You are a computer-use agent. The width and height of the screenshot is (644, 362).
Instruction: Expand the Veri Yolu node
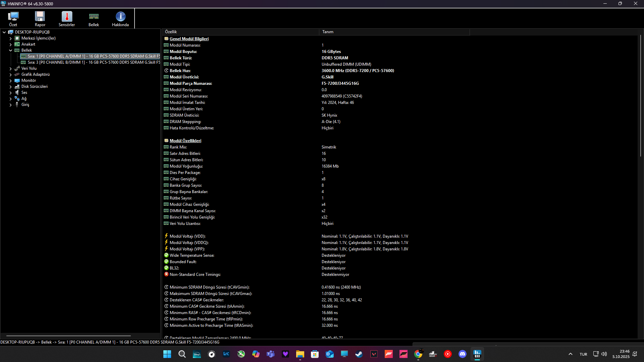tap(10, 68)
